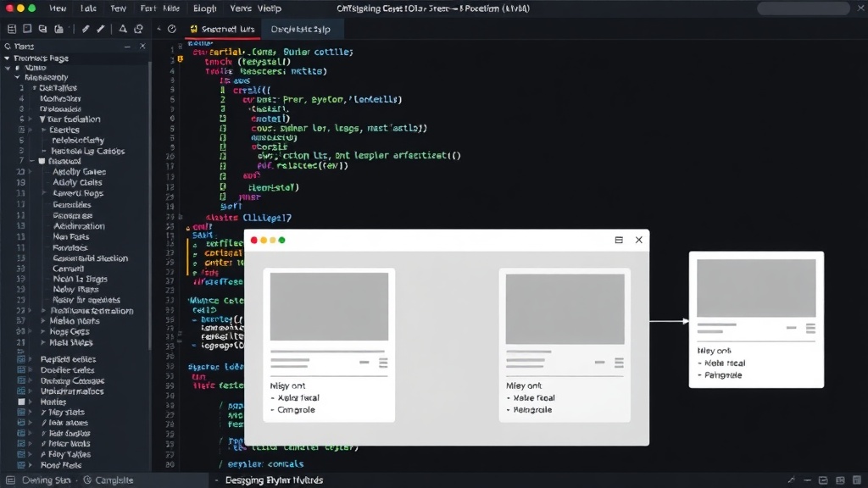The image size is (868, 488).
Task: Click 'Camplslte' in the status bar
Action: pyautogui.click(x=114, y=480)
